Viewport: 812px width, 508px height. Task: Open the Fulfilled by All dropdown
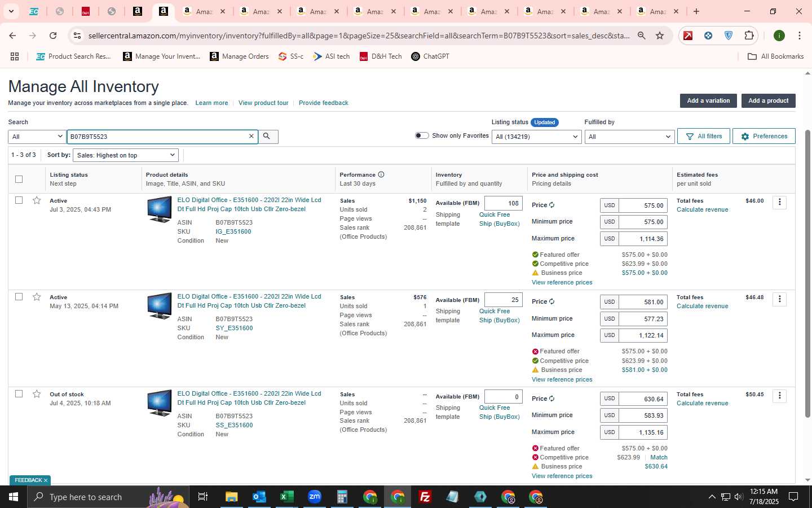pos(629,137)
